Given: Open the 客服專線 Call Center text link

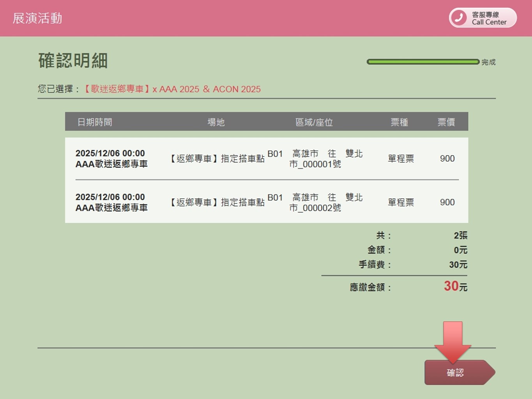Looking at the screenshot, I should tap(489, 18).
